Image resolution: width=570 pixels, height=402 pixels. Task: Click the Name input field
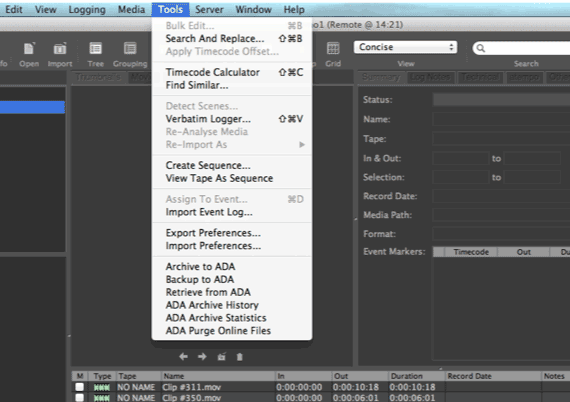(x=501, y=119)
